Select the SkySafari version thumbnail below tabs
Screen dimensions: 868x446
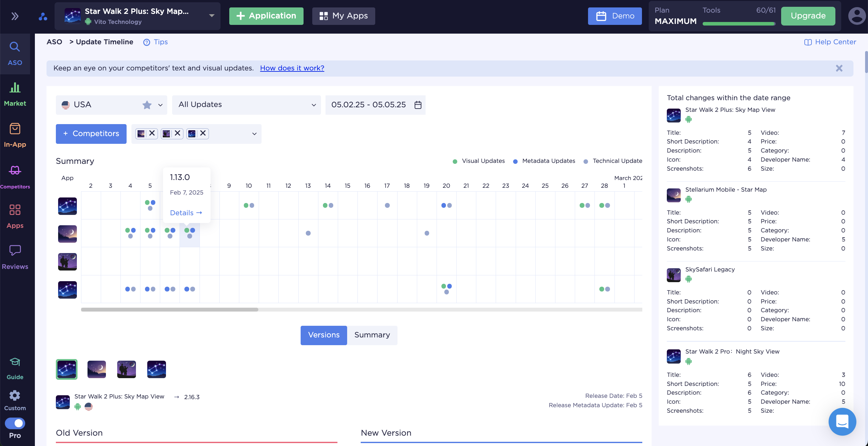[x=126, y=369]
